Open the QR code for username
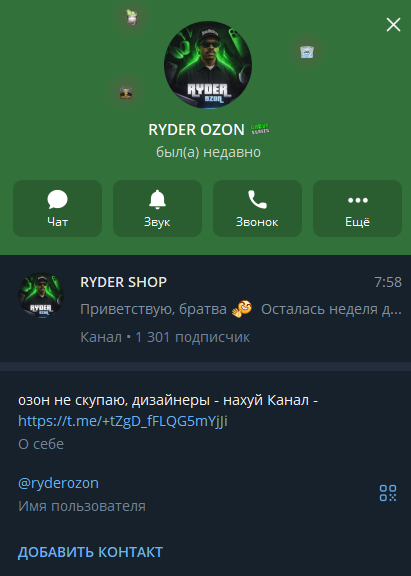 tap(388, 493)
